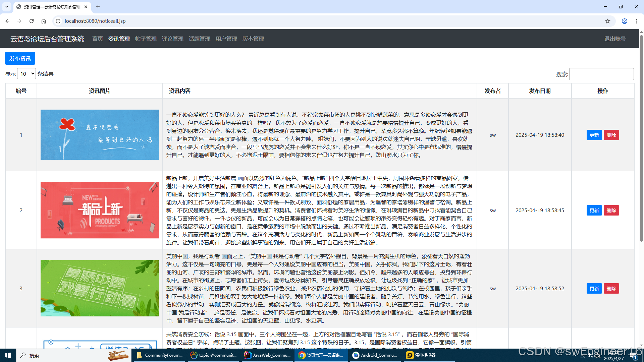View the site information icon
The height and width of the screenshot is (362, 644).
58,21
